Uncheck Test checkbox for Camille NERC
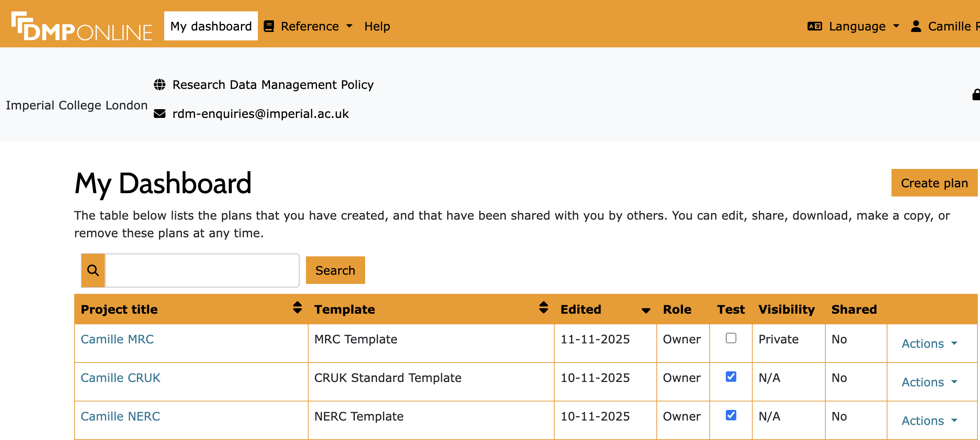 [x=731, y=415]
